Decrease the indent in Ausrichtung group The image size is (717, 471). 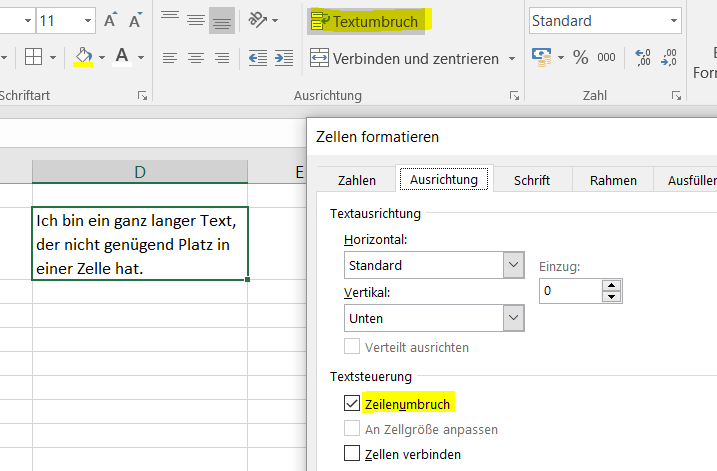(x=258, y=58)
